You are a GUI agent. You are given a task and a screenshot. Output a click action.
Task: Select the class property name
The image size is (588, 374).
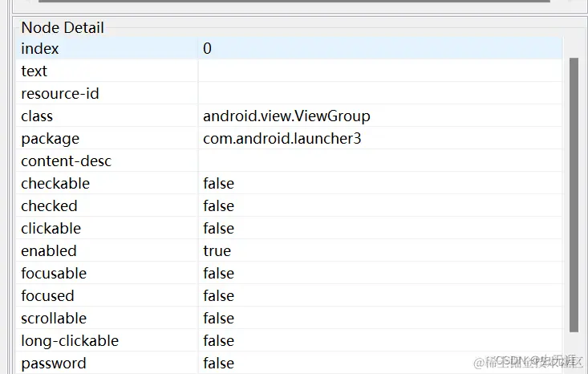(37, 116)
